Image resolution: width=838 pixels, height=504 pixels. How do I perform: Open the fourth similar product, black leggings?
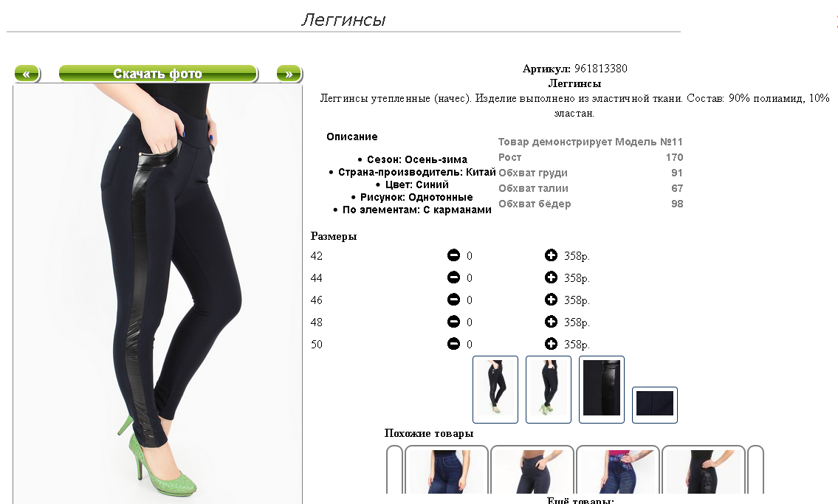click(x=704, y=470)
